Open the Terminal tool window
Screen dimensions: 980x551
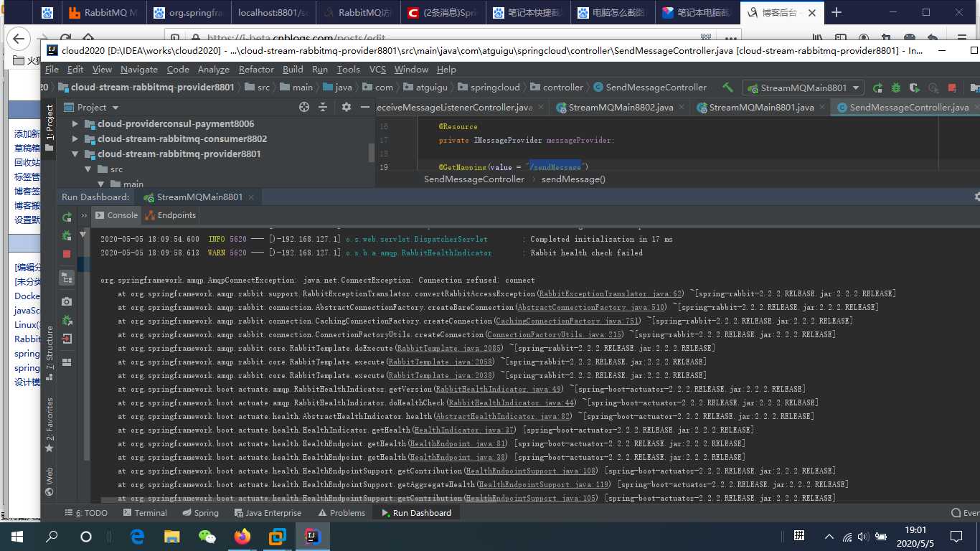pos(145,513)
